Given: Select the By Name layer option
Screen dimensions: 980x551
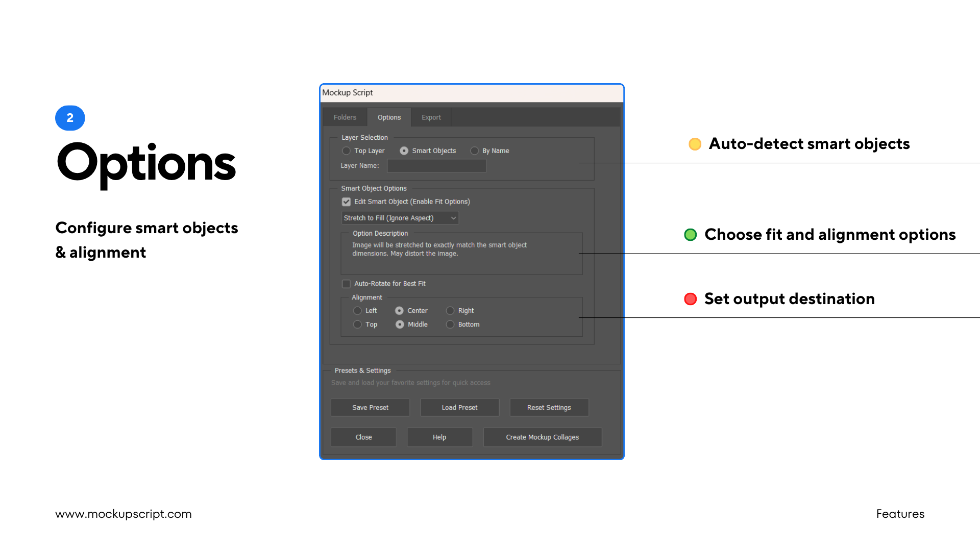Looking at the screenshot, I should pyautogui.click(x=475, y=151).
